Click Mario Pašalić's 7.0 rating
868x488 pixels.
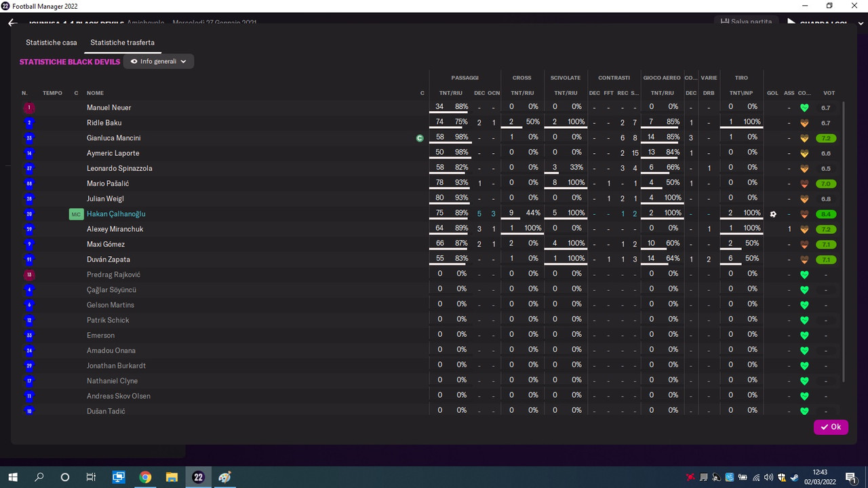coord(825,184)
